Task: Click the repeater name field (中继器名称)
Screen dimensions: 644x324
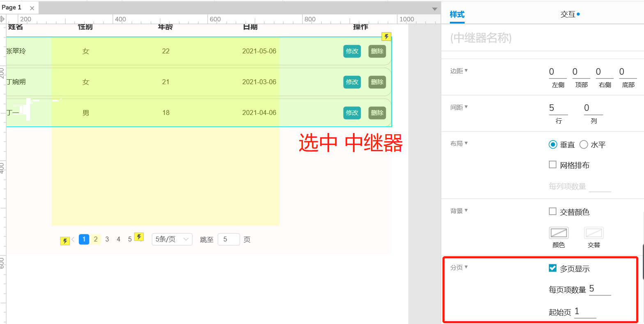Action: [x=542, y=38]
